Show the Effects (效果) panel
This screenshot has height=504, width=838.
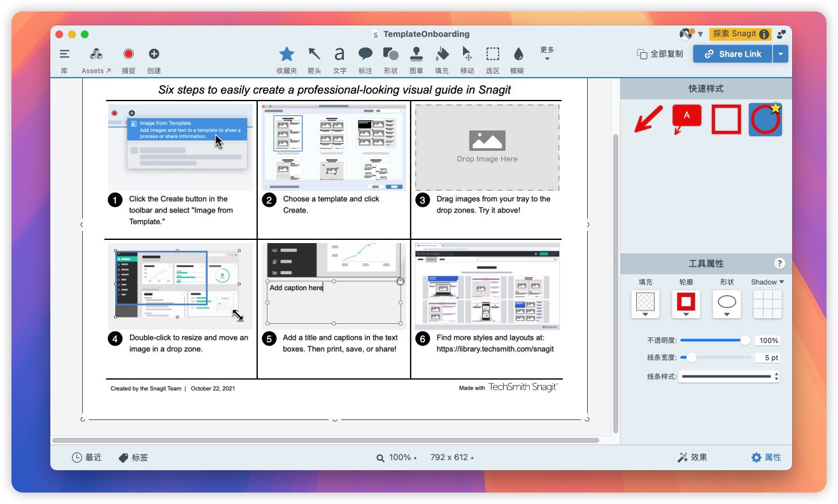click(x=692, y=458)
